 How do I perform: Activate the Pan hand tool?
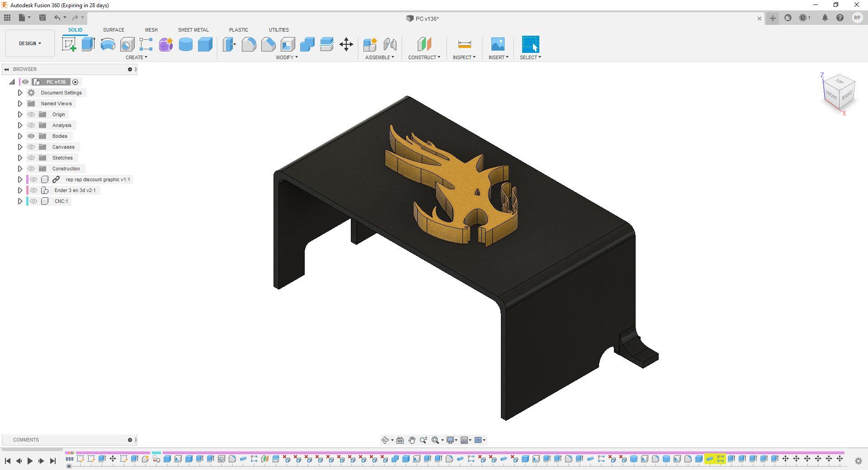[412, 440]
